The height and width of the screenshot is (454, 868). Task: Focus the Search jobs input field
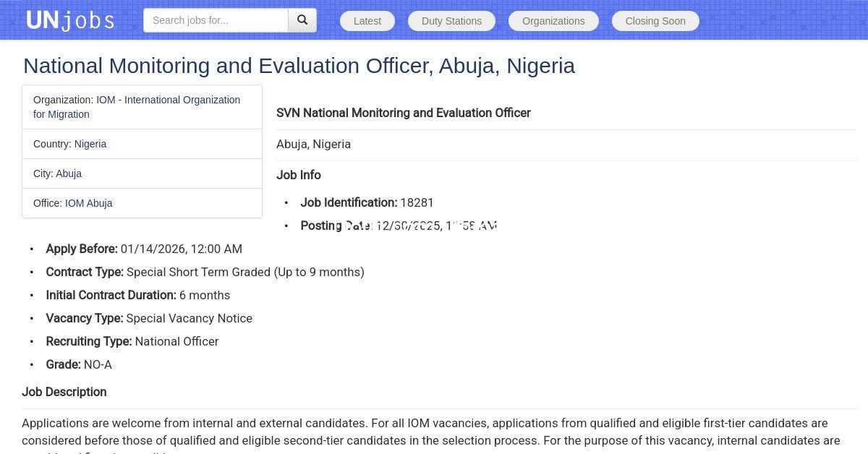216,20
